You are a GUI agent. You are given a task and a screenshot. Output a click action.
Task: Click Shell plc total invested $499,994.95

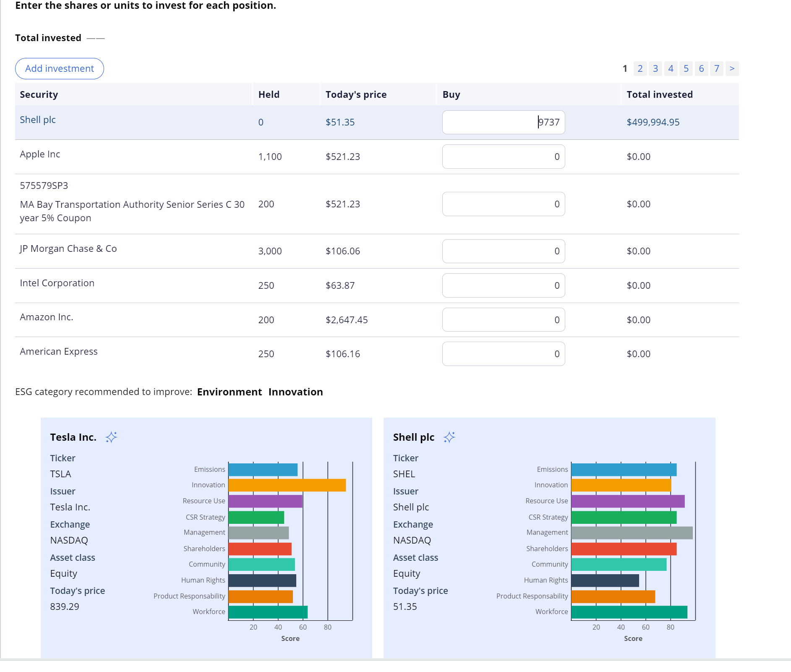pos(653,122)
